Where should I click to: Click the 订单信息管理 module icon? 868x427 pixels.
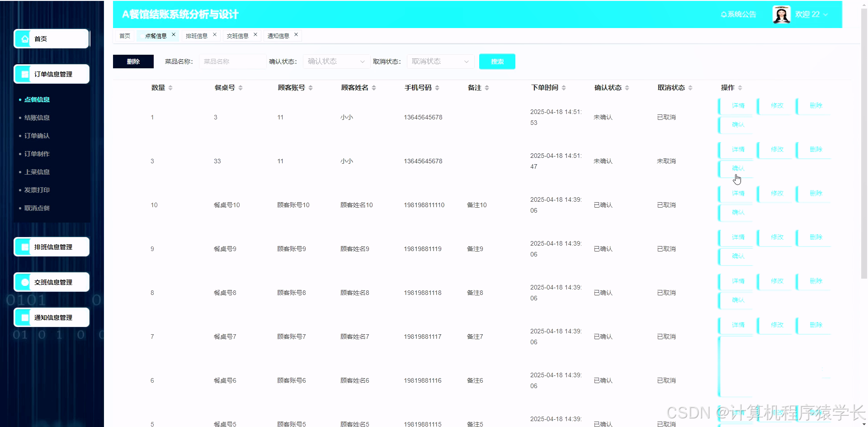pos(24,74)
